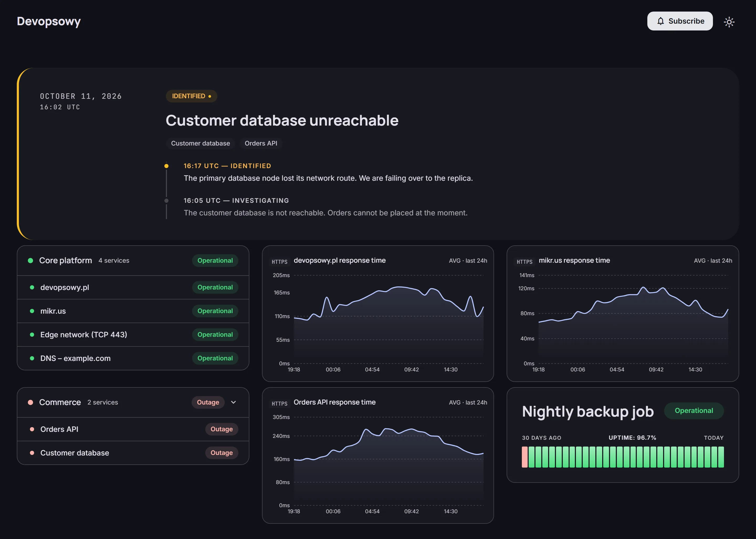The image size is (756, 539).
Task: Open the Customer database unreachable incident title
Action: click(x=282, y=120)
